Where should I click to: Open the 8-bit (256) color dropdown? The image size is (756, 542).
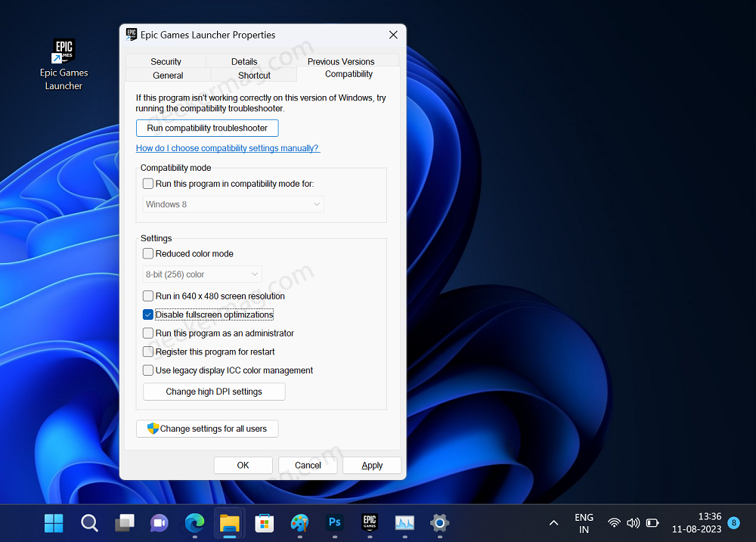203,274
